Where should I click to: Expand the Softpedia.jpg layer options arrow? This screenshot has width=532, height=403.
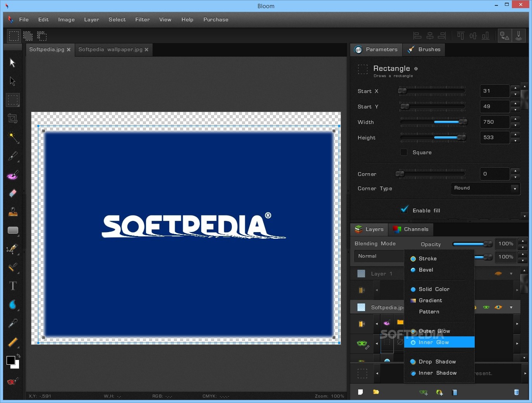click(511, 308)
